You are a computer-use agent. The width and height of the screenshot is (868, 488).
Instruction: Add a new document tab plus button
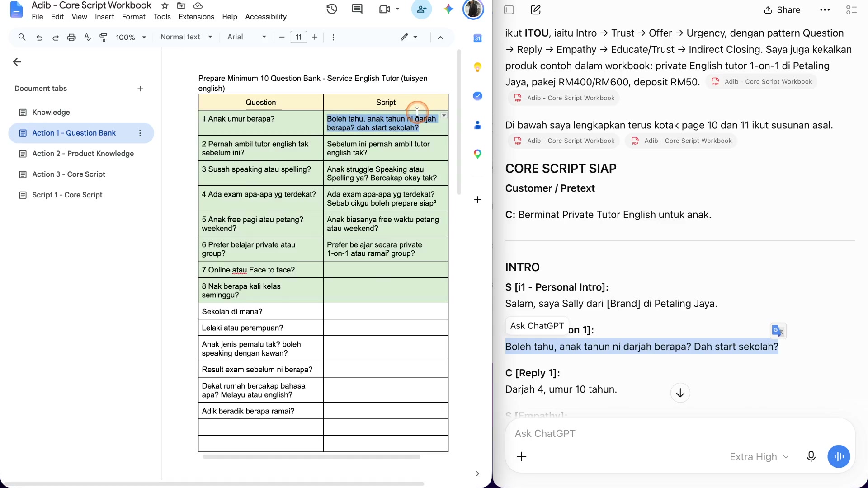click(x=140, y=89)
